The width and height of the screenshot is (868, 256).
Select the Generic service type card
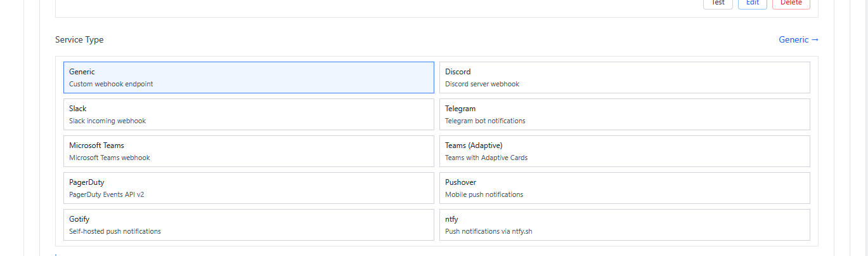(249, 77)
